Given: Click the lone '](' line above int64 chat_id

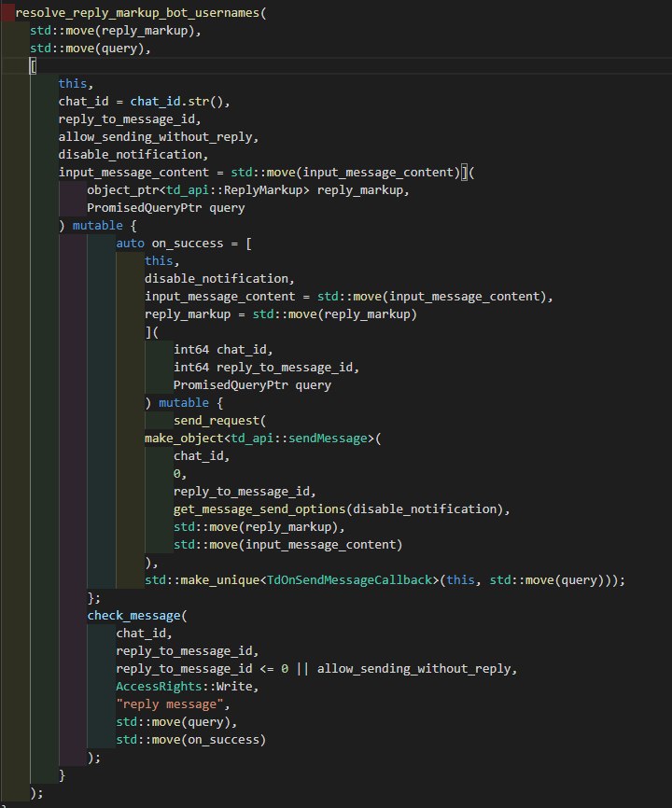Looking at the screenshot, I should point(151,332).
